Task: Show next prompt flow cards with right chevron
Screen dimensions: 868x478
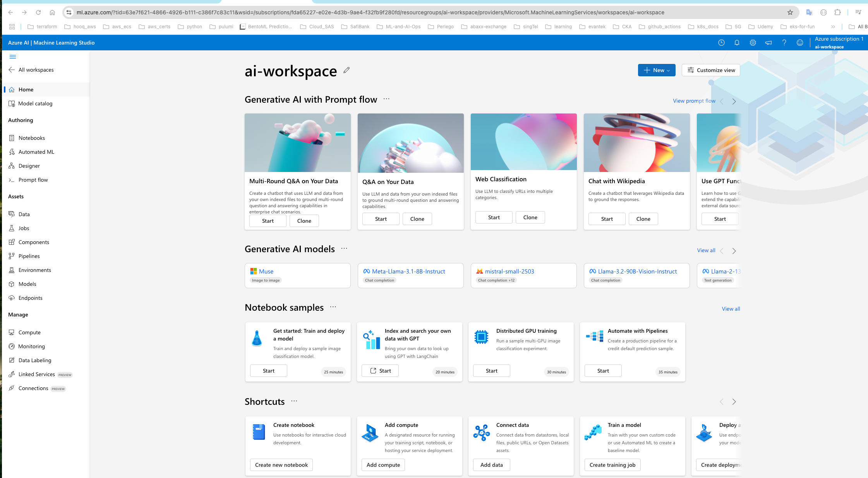Action: point(734,101)
